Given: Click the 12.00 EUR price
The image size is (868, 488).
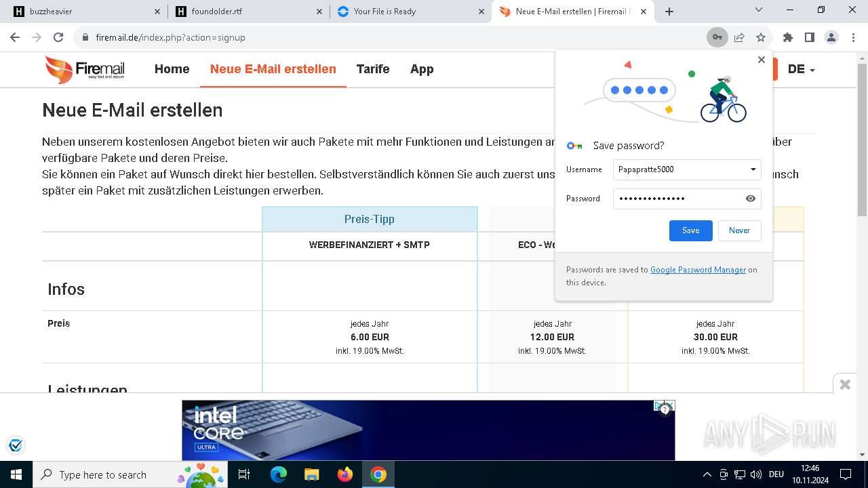Looking at the screenshot, I should [552, 337].
